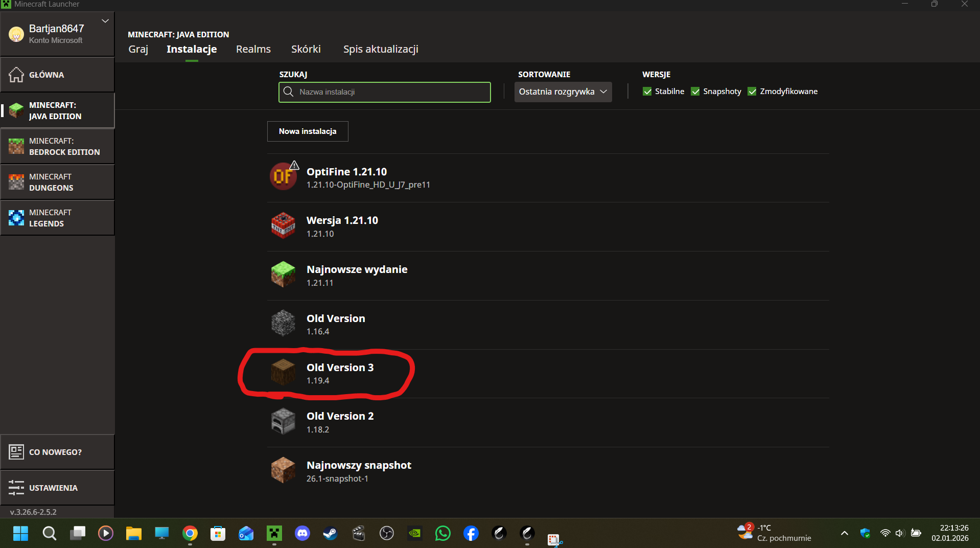Viewport: 980px width, 548px height.
Task: Go to Główna home page
Action: 57,75
